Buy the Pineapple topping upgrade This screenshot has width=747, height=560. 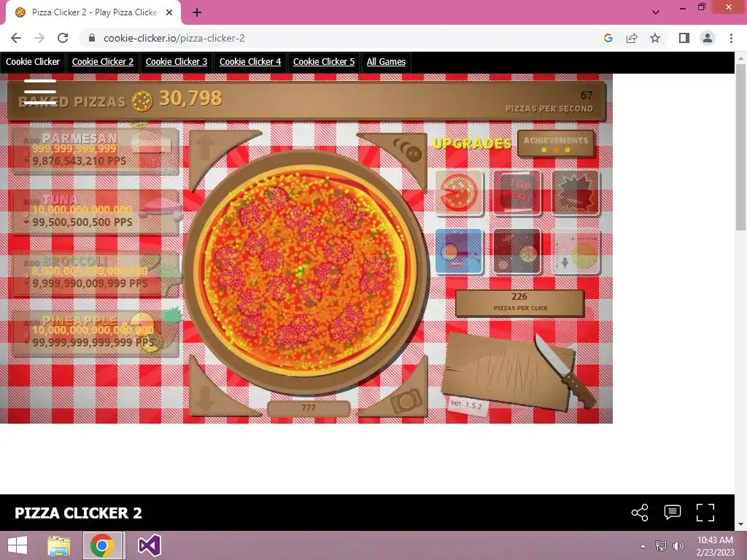[x=96, y=333]
